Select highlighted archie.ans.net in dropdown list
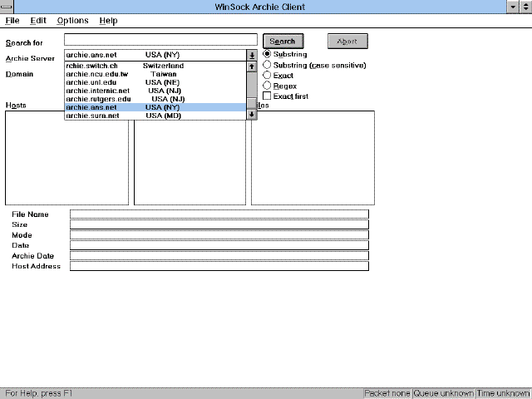532x399 pixels. [x=155, y=107]
